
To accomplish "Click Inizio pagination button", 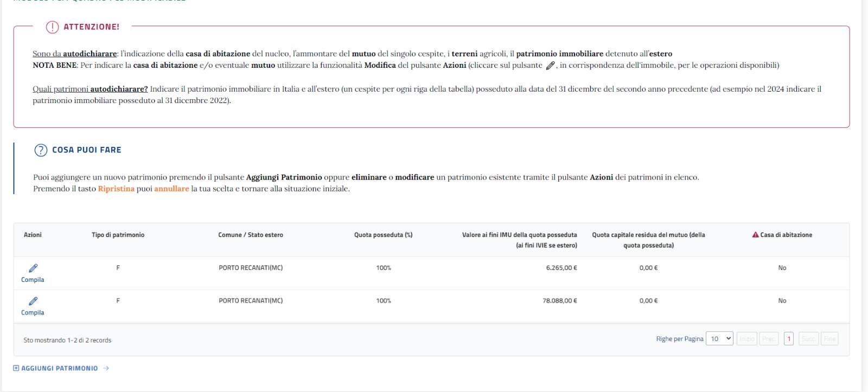I will (x=747, y=339).
